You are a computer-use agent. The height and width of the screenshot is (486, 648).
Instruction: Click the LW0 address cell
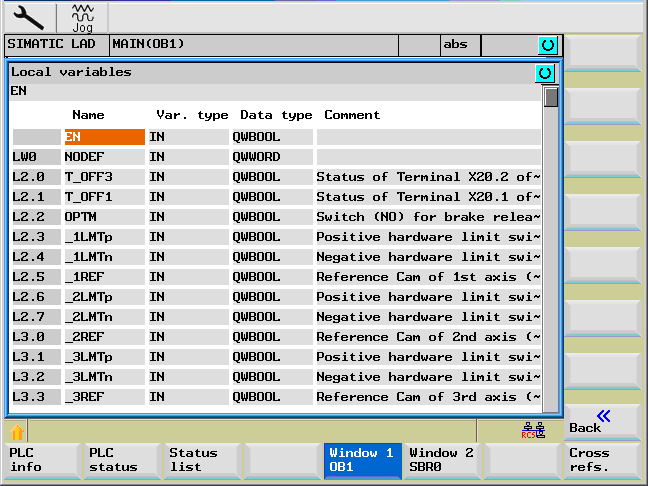(x=36, y=157)
